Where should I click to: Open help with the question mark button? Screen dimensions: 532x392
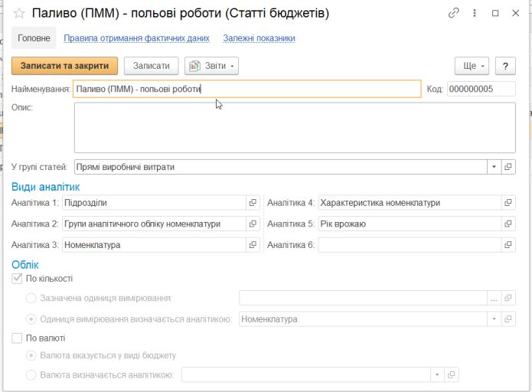coord(505,66)
